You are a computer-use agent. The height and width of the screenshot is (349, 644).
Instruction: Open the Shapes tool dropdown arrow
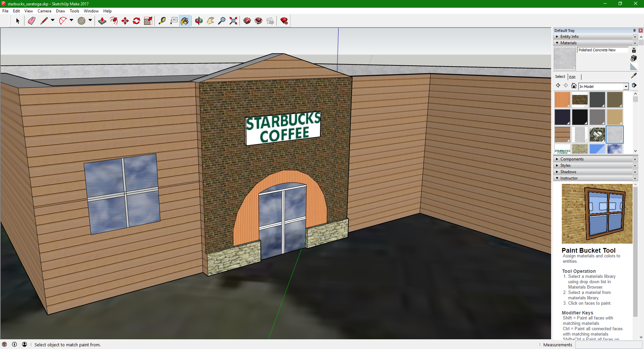[x=90, y=20]
